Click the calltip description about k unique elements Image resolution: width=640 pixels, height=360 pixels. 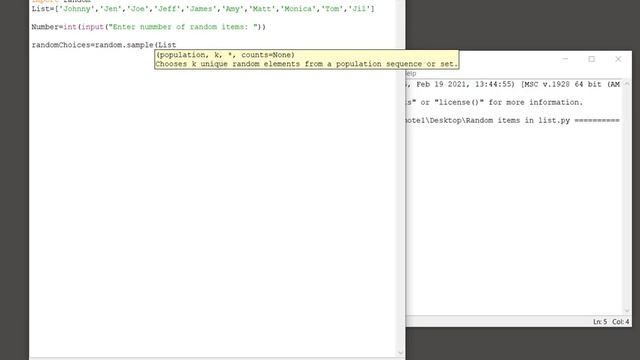[307, 64]
